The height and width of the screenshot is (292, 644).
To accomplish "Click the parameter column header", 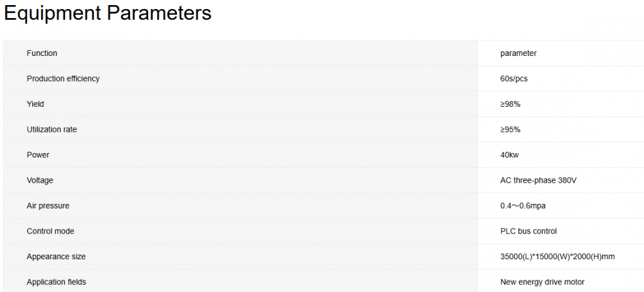I will click(518, 53).
